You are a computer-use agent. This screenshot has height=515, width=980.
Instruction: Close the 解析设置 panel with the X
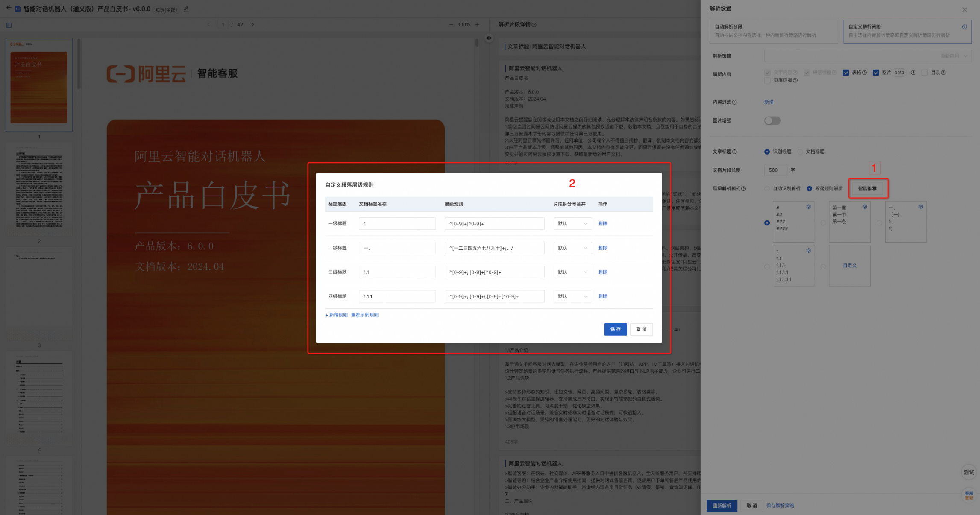pyautogui.click(x=965, y=9)
